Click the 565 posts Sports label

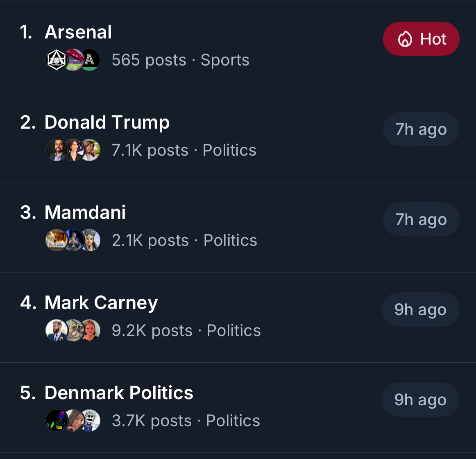181,60
